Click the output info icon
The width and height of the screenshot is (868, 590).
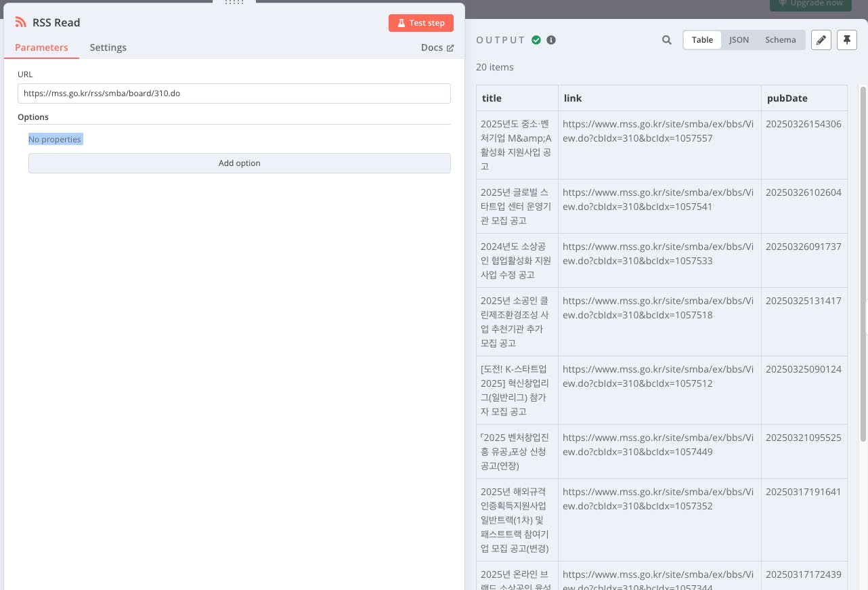pos(551,40)
